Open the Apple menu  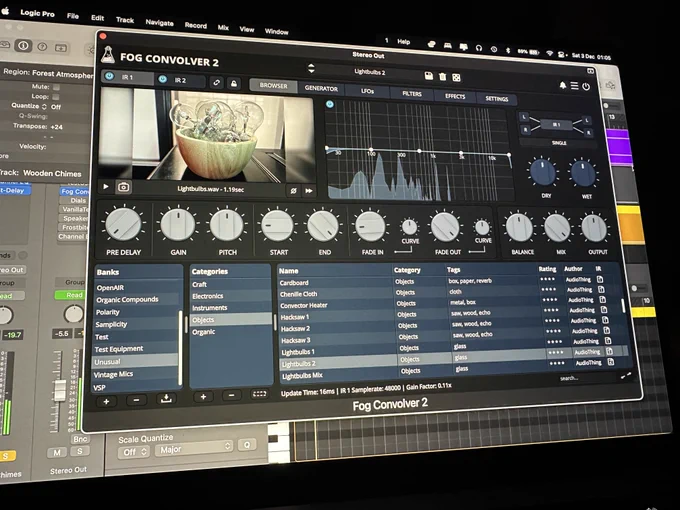tap(5, 10)
